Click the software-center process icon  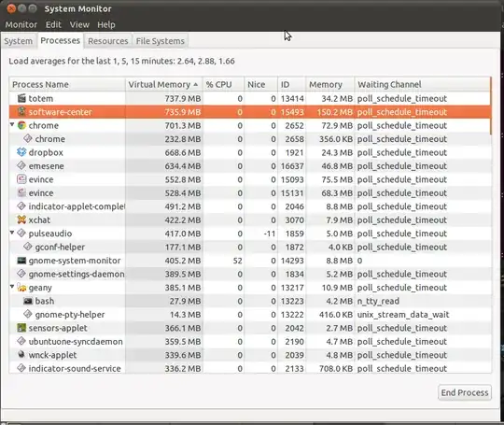click(x=21, y=112)
